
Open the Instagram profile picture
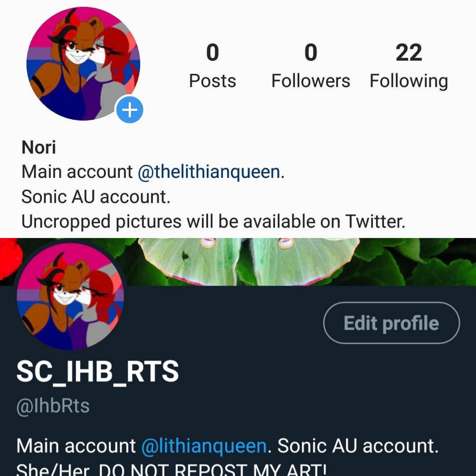pos(83,64)
